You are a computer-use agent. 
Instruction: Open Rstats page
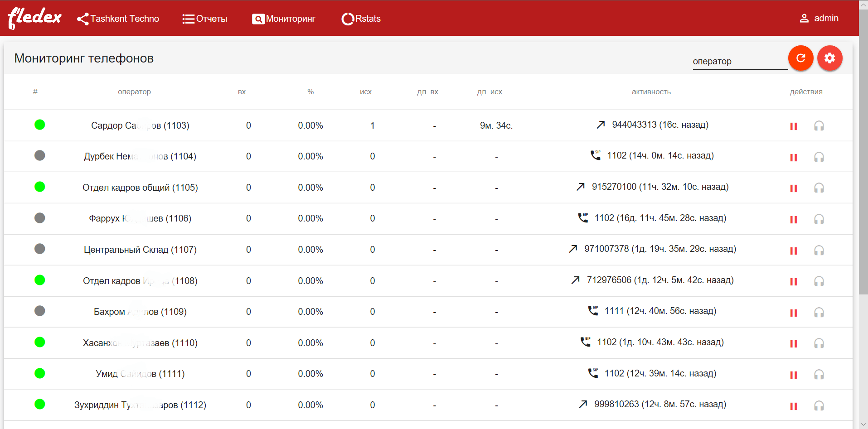click(361, 19)
